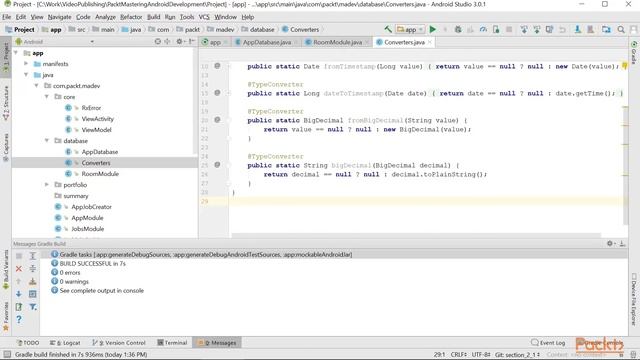Switch to the AppDatabase.java tab

[267, 42]
